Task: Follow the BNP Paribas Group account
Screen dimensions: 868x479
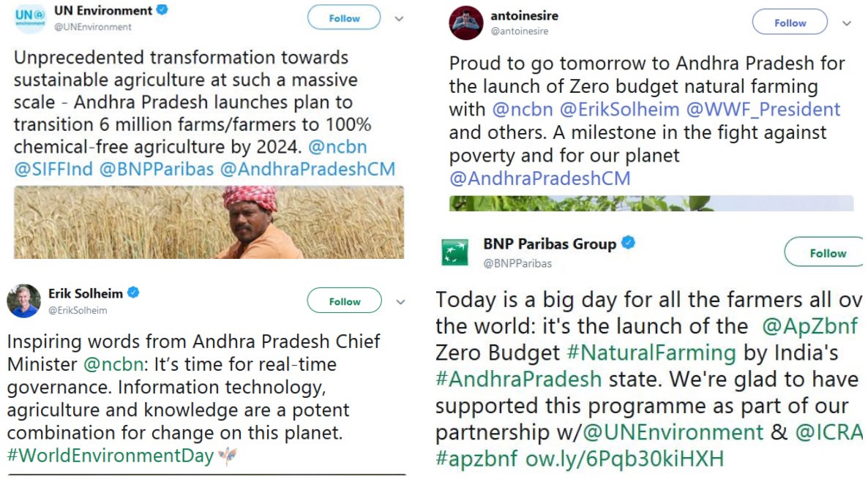Action: [x=827, y=253]
